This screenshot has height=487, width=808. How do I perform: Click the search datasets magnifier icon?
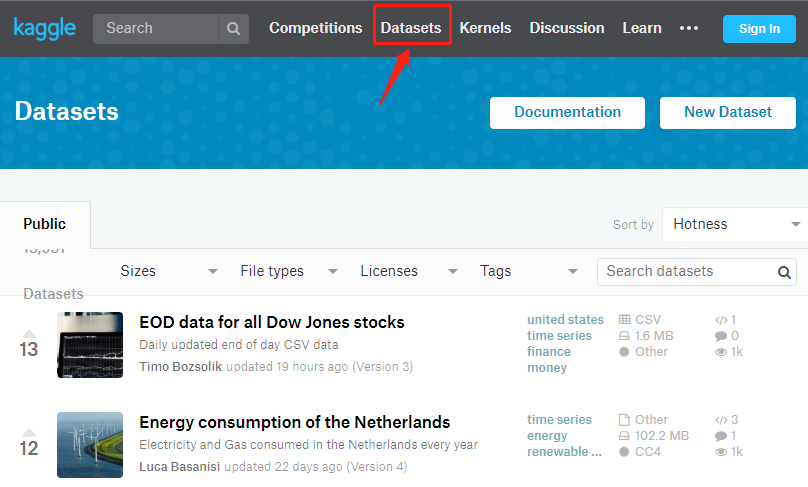[784, 272]
